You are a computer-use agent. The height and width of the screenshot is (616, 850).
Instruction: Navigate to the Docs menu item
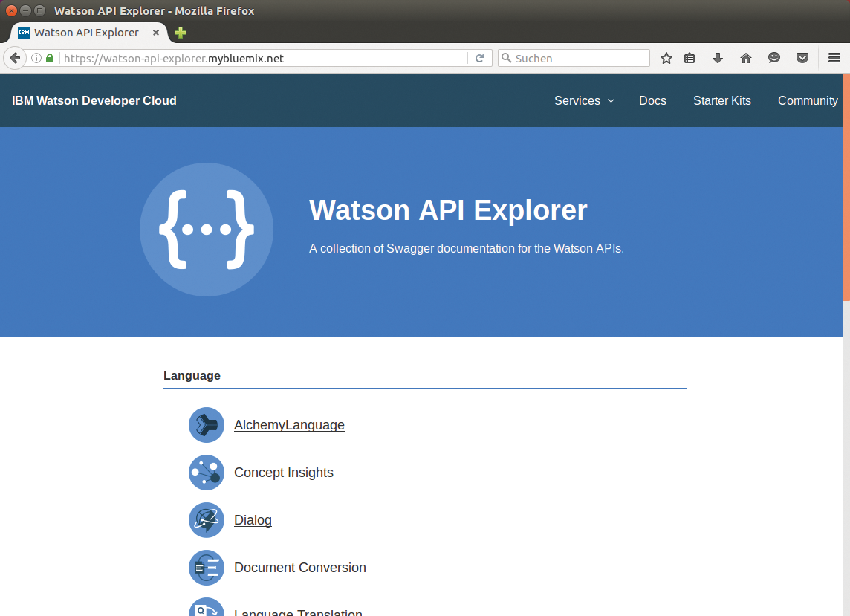[652, 100]
